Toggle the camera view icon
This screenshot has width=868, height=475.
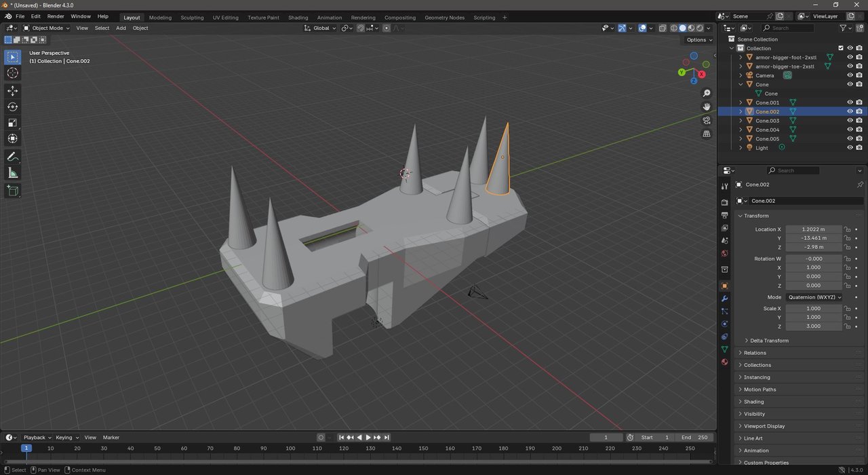(707, 120)
